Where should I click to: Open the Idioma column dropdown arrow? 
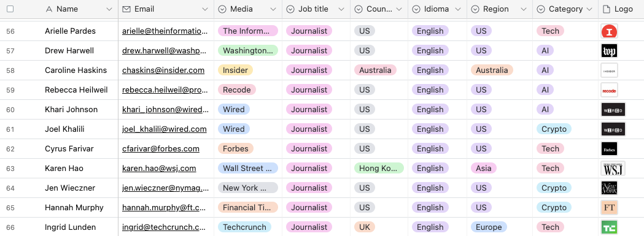458,9
